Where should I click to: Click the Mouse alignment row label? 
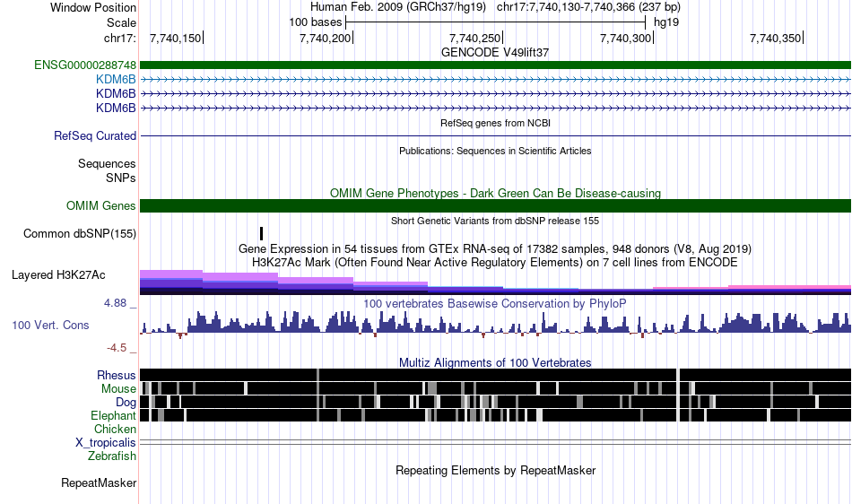pos(118,389)
